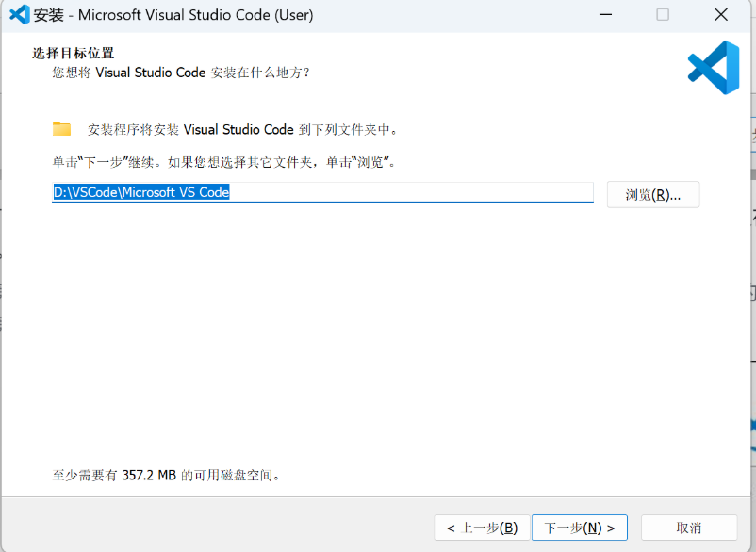This screenshot has height=552, width=756.
Task: Click the text 安装程序将安装 Visual Studio Code 到下列文件夹中
Action: (242, 130)
